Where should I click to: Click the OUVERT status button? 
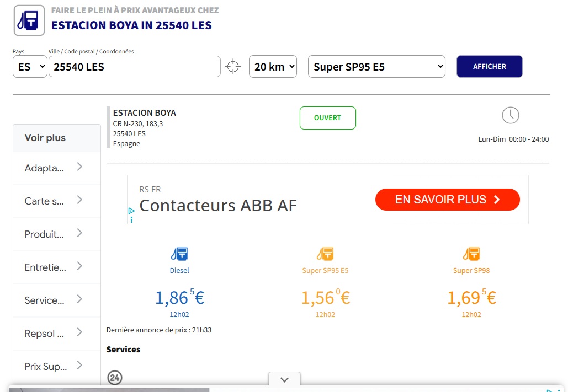tap(328, 118)
